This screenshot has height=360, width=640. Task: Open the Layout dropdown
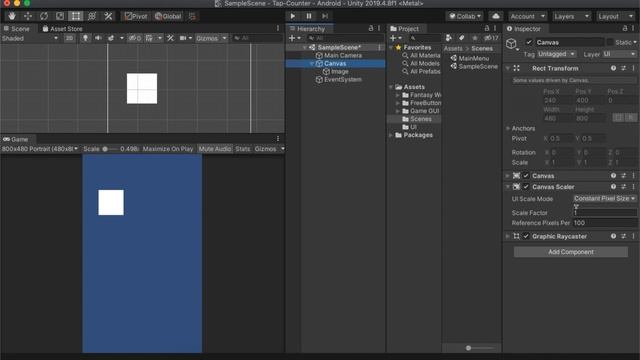coord(615,16)
